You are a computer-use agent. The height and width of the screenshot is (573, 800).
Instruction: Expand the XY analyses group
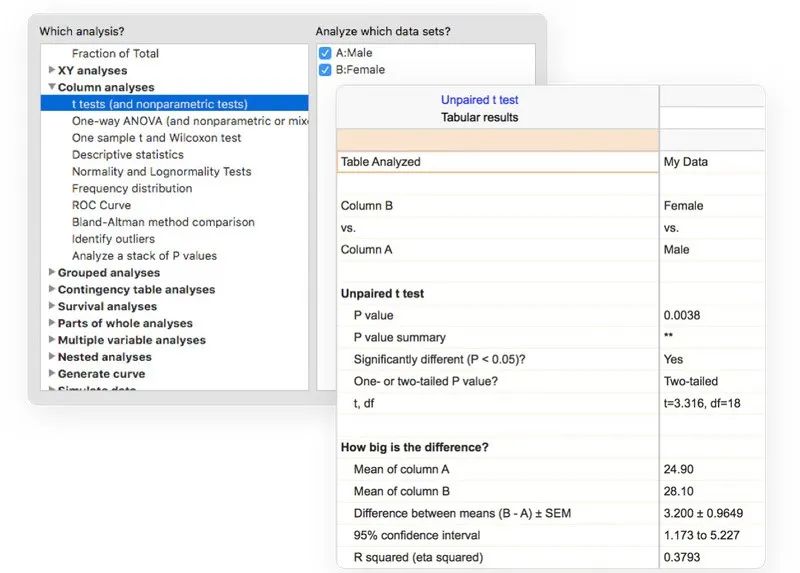coord(52,70)
